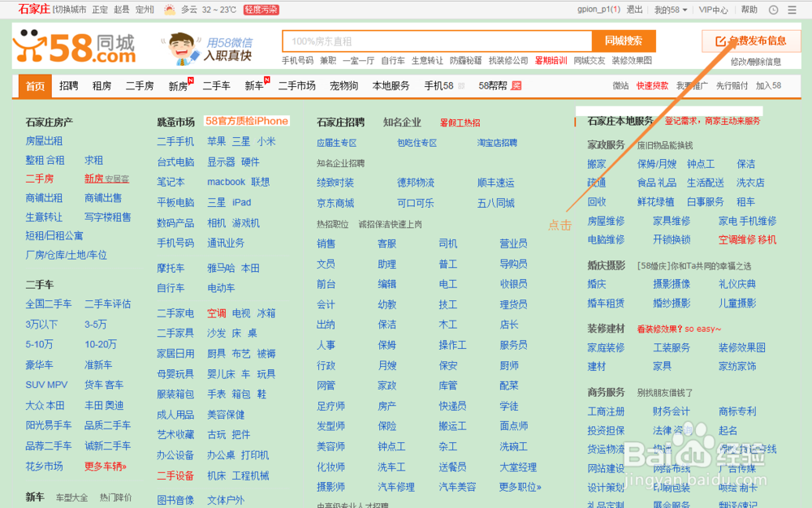Click the 轻度污染 air quality badge
This screenshot has width=812, height=508.
tap(261, 10)
